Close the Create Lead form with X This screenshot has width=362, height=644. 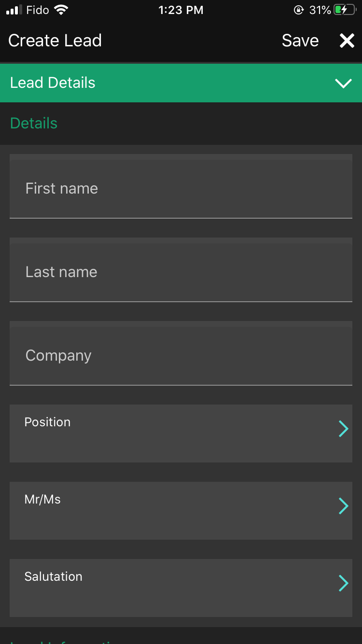coord(347,41)
